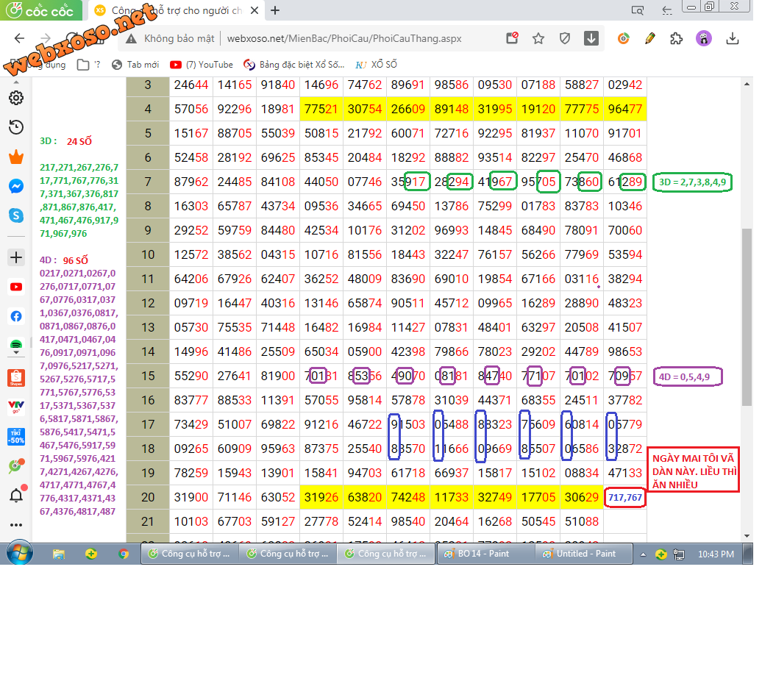The image size is (762, 700).
Task: Click the notification bell in the sidebar
Action: tap(15, 496)
